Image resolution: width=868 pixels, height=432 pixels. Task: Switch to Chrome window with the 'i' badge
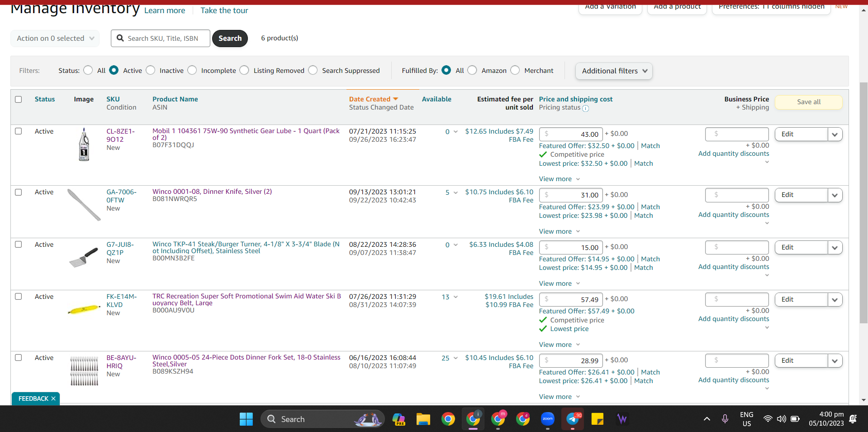tap(473, 419)
